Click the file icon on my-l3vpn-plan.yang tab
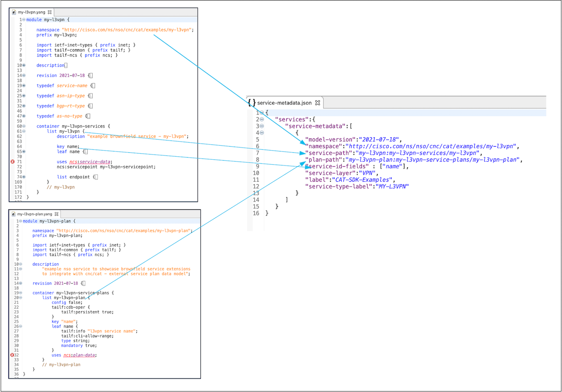Image resolution: width=562 pixels, height=392 pixels. 14,214
